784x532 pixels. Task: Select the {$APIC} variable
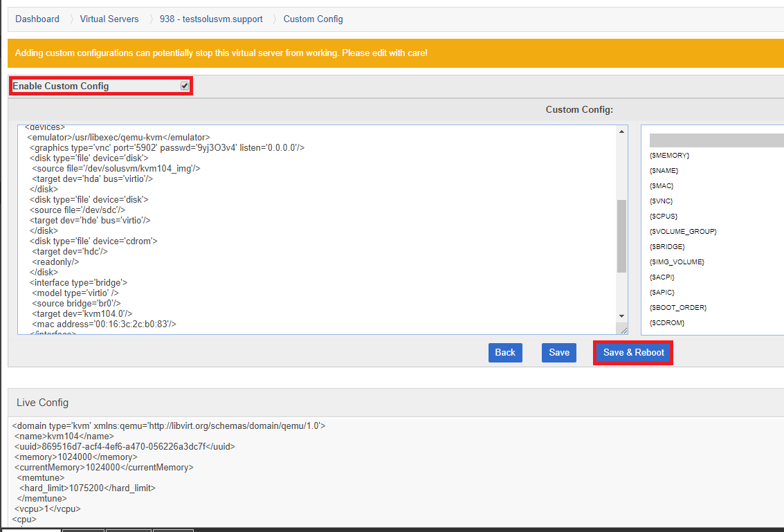662,293
